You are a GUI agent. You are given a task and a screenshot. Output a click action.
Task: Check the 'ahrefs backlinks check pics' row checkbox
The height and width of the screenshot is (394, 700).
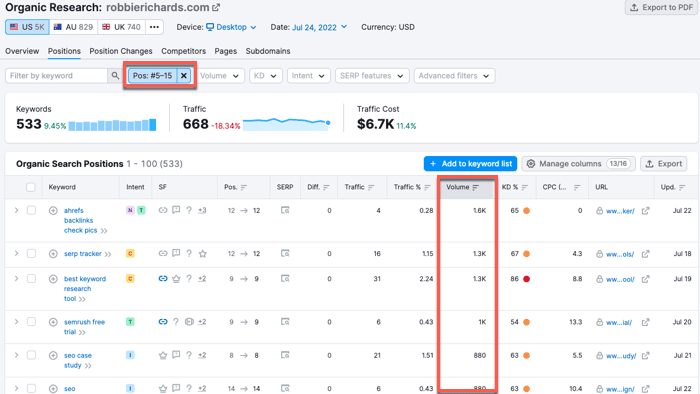point(31,210)
